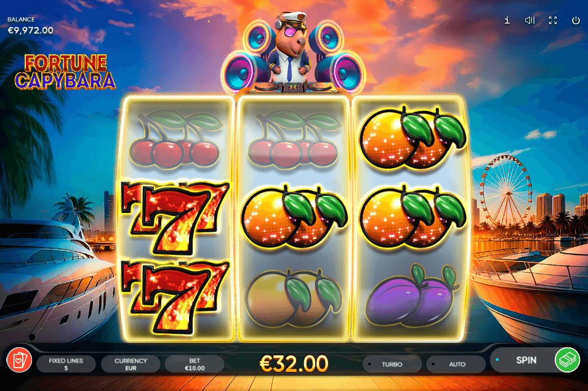The image size is (588, 391).
Task: Start a spin with SPIN button
Action: tap(526, 360)
